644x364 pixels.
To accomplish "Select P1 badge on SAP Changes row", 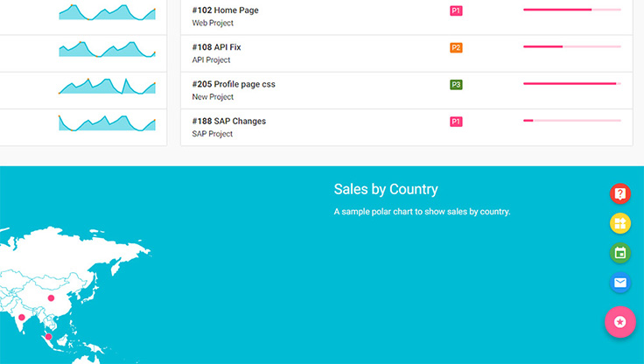I will click(x=456, y=122).
